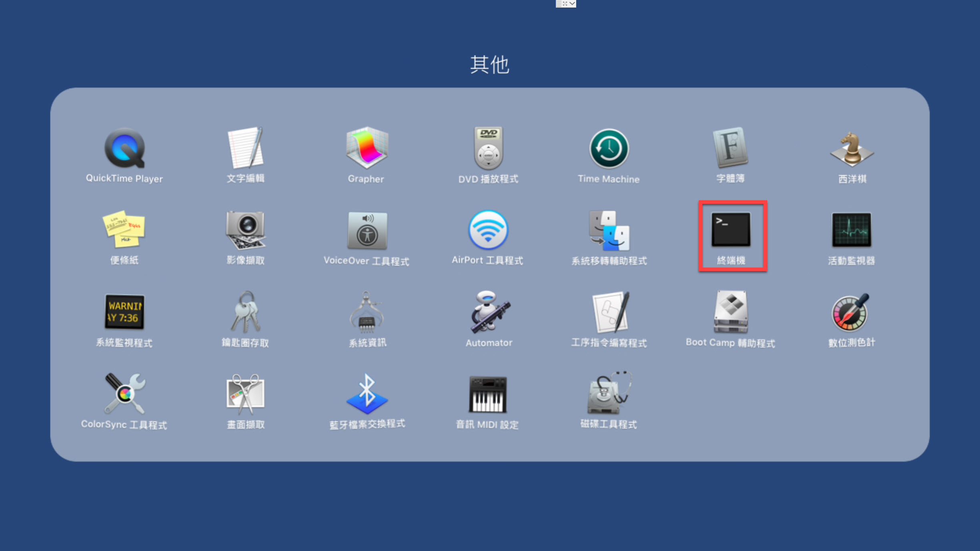Launch 工序指令編寫程式 script editor
The height and width of the screenshot is (551, 980).
pos(610,312)
